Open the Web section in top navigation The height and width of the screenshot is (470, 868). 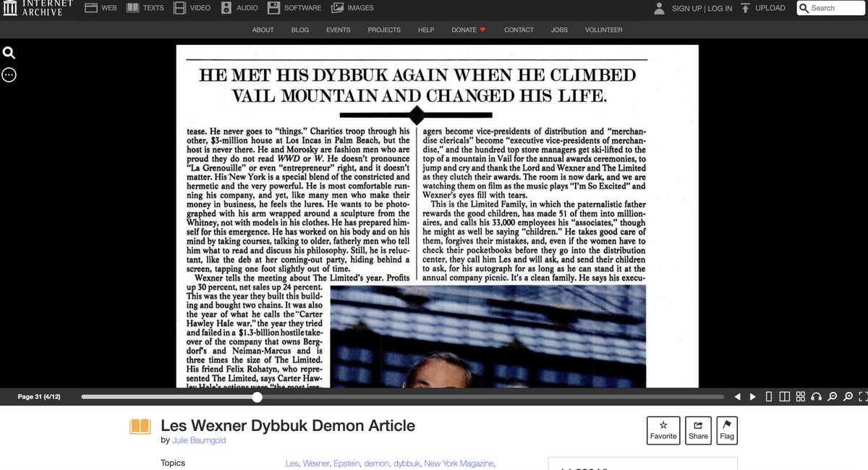click(101, 8)
